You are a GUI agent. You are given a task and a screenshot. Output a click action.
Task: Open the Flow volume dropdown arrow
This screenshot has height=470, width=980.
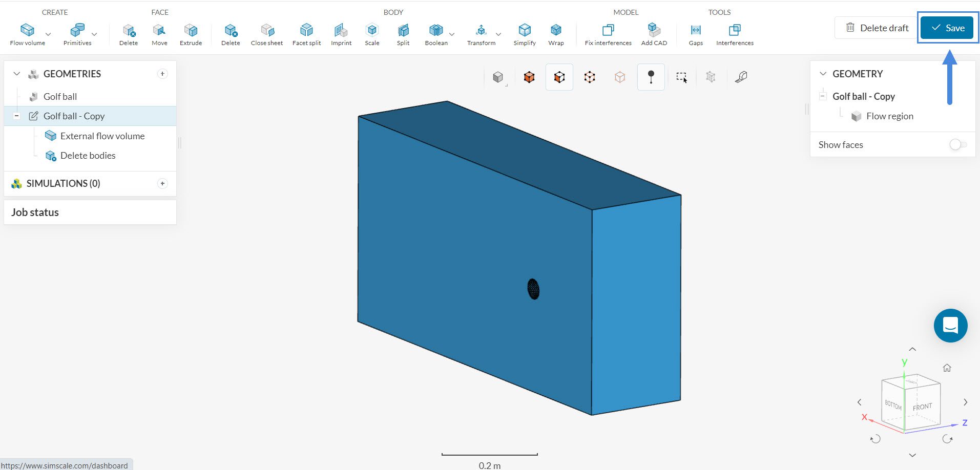tap(48, 34)
